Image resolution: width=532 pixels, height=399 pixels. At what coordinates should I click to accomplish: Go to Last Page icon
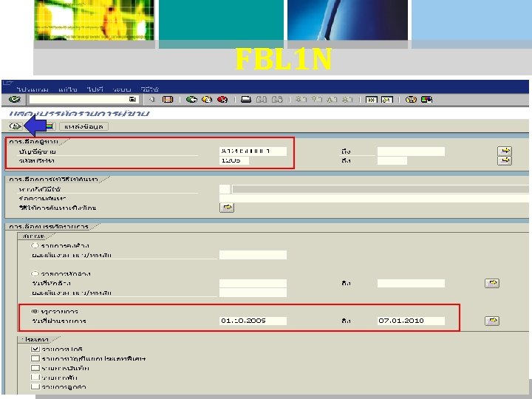pyautogui.click(x=347, y=100)
